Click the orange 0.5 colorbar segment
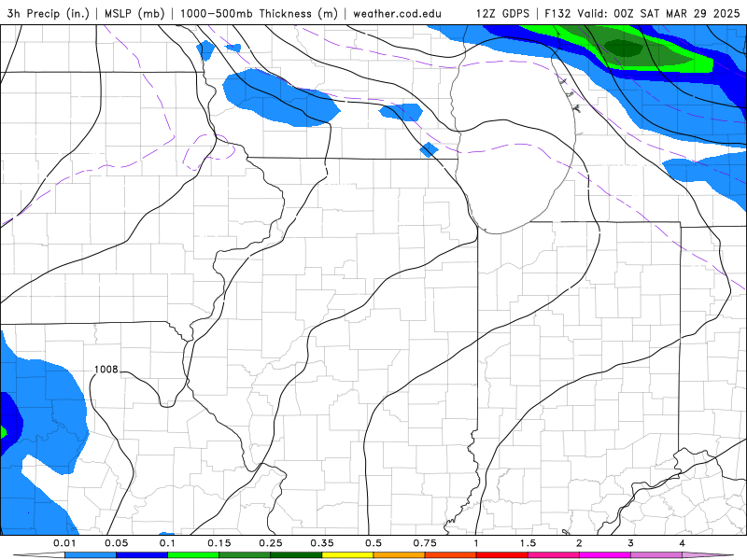747x560 pixels. point(400,555)
